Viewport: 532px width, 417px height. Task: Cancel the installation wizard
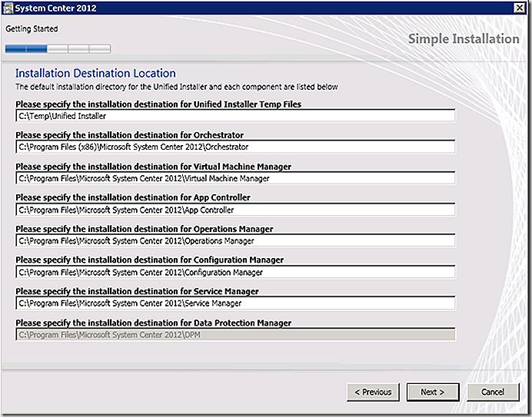tap(493, 392)
